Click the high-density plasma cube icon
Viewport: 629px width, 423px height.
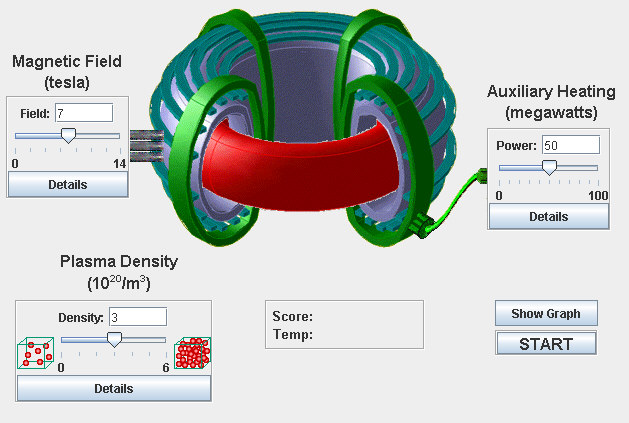coord(193,353)
